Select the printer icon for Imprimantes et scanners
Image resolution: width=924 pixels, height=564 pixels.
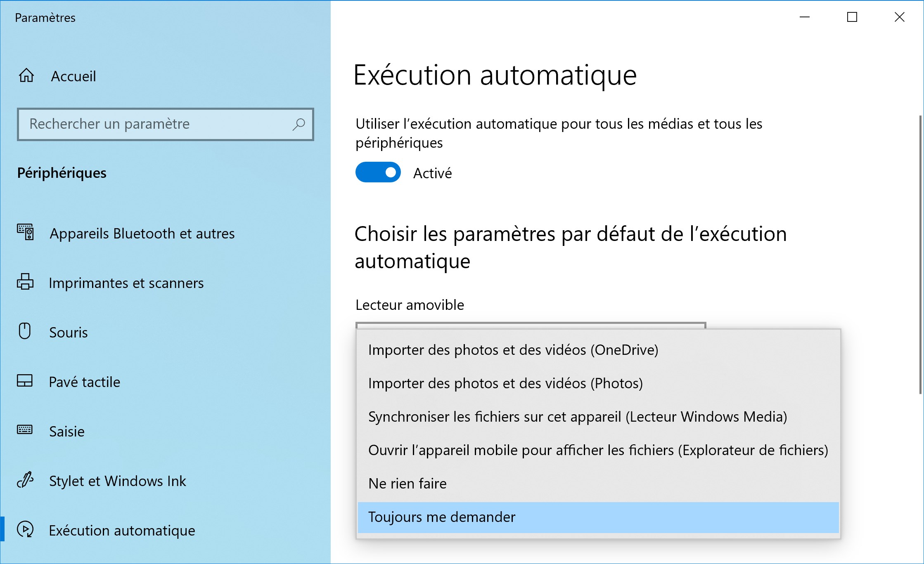click(x=25, y=282)
